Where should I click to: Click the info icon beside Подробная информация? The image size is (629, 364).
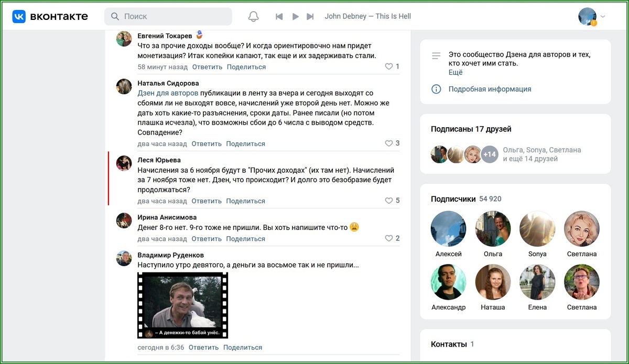[436, 89]
